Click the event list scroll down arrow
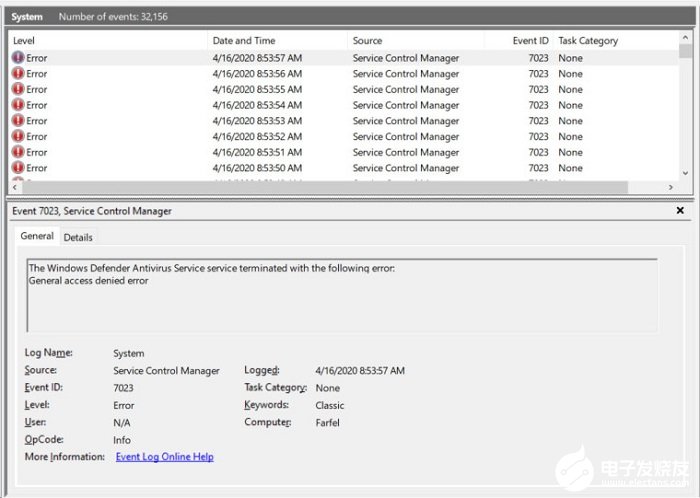700x498 pixels. click(685, 173)
